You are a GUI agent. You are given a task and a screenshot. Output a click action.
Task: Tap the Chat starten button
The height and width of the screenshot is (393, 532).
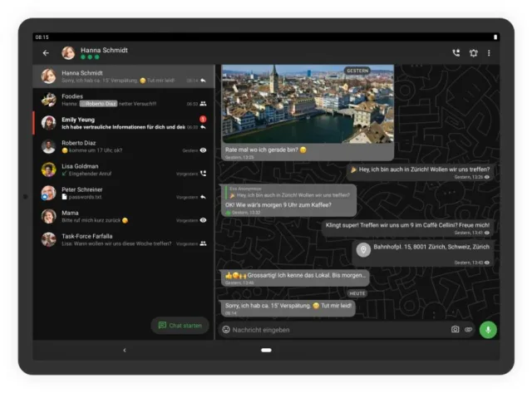(180, 326)
